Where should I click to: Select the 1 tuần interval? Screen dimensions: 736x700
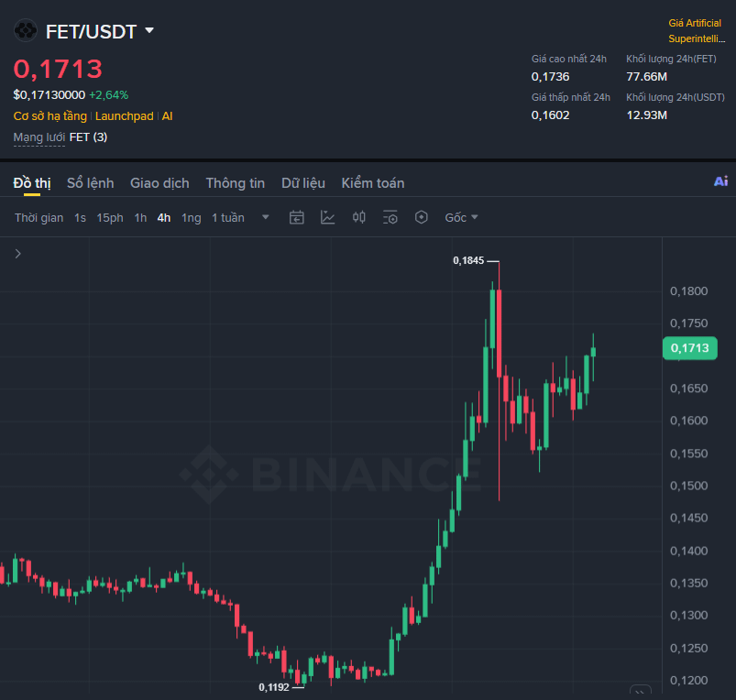pyautogui.click(x=227, y=218)
